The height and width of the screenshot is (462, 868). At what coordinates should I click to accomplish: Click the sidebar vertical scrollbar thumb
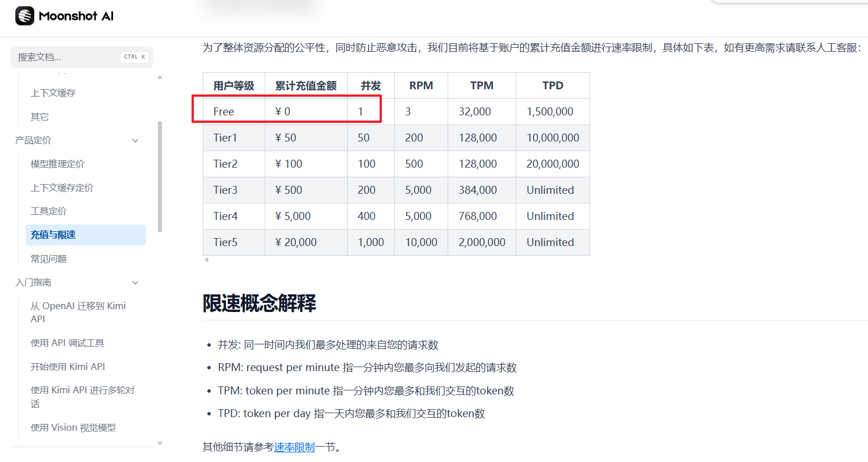[x=160, y=177]
